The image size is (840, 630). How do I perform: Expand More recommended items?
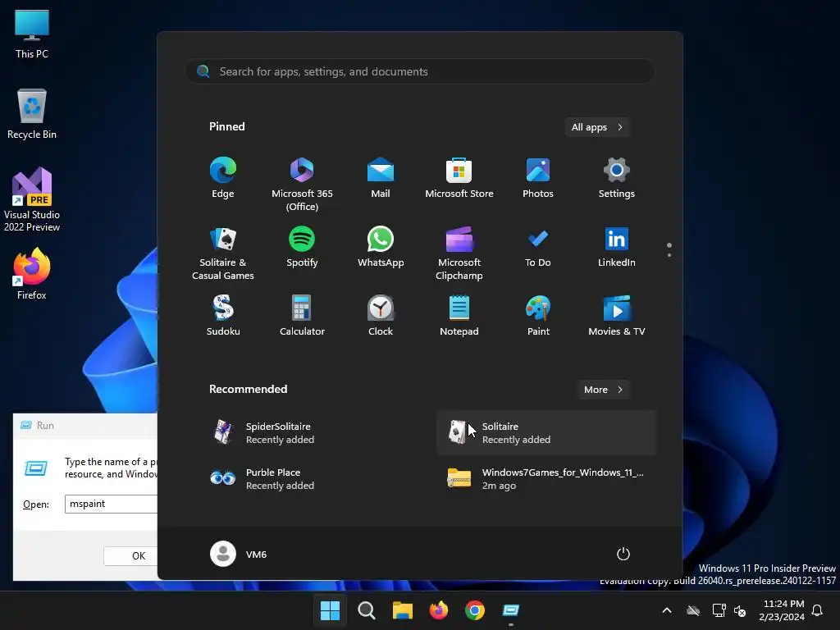pos(603,390)
